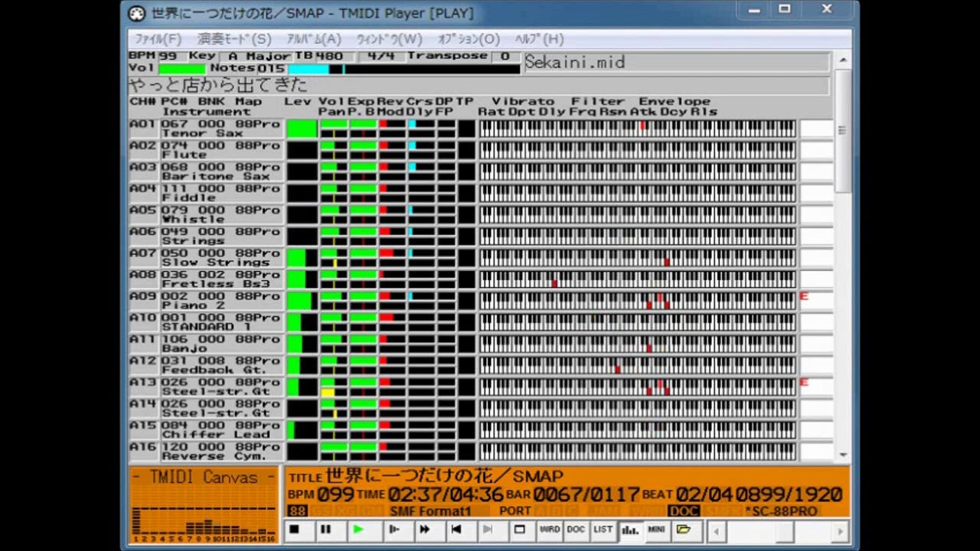Click the seek bar track at the bottom
Screen dimensions: 980x551
click(x=778, y=530)
